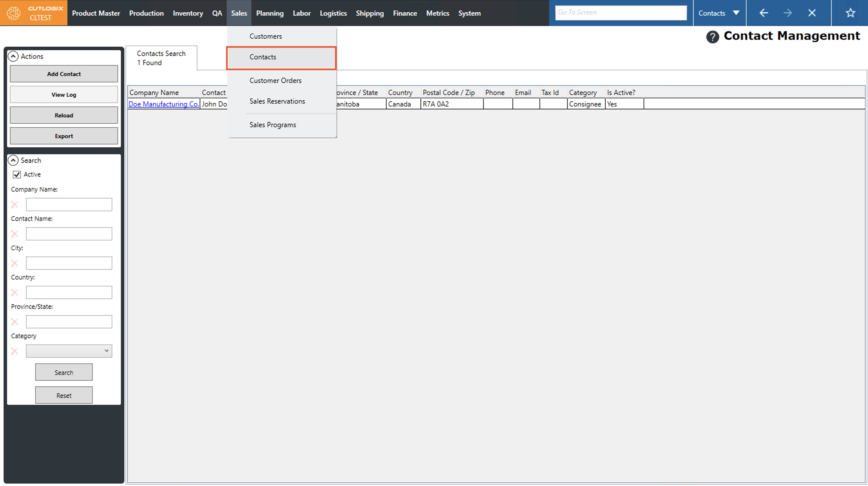Click the help question mark icon
868x486 pixels.
coord(712,37)
